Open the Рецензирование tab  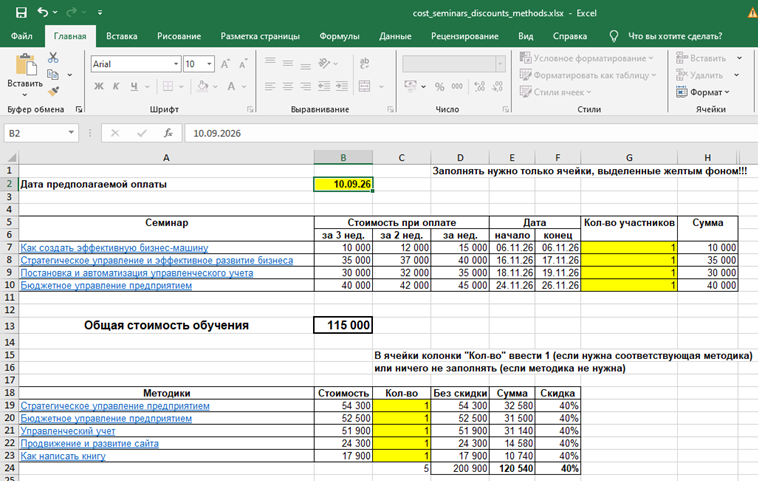(x=465, y=36)
